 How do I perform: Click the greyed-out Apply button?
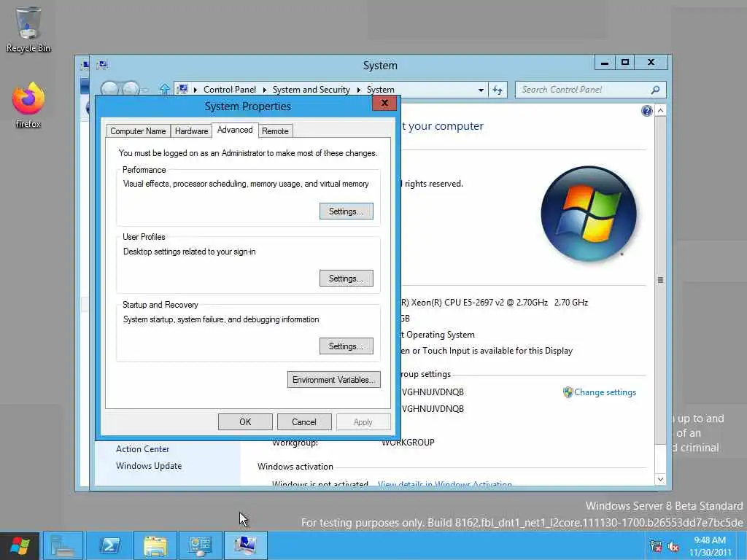point(363,422)
